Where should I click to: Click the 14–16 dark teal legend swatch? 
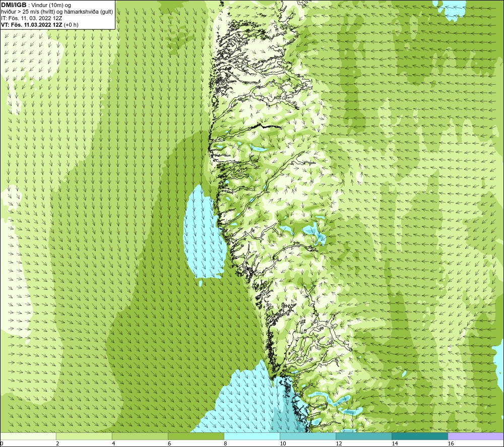[420, 436]
